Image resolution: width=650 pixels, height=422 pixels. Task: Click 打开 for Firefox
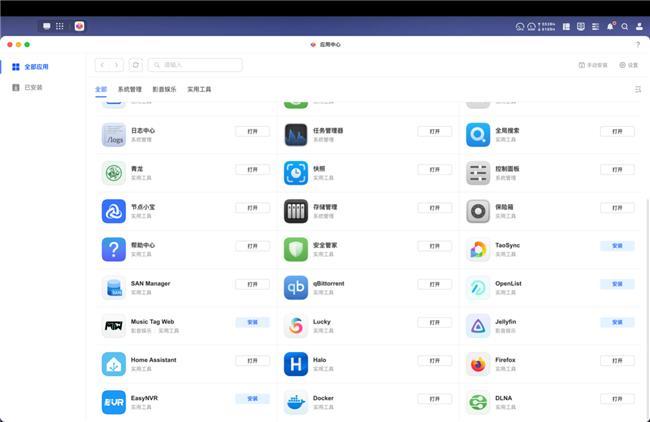point(617,361)
